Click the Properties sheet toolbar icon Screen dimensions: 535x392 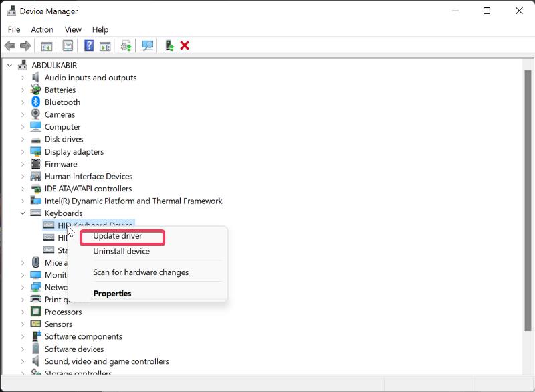tap(68, 45)
